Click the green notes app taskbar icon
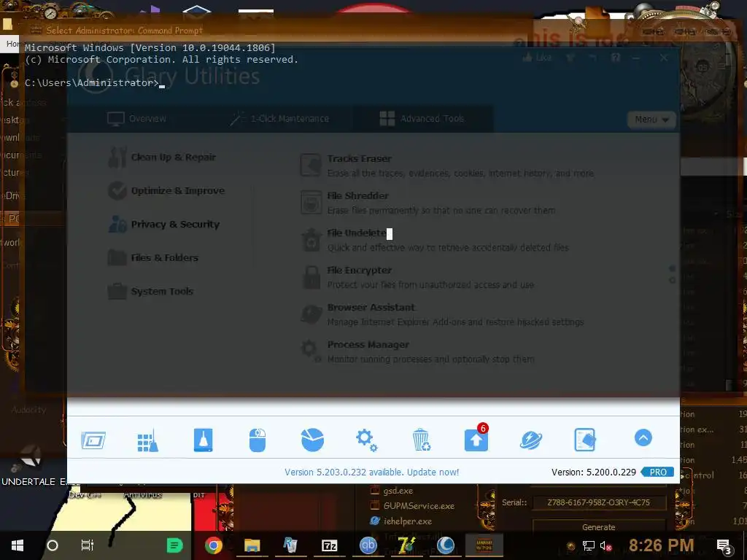Screen dimensions: 747x560 174,545
